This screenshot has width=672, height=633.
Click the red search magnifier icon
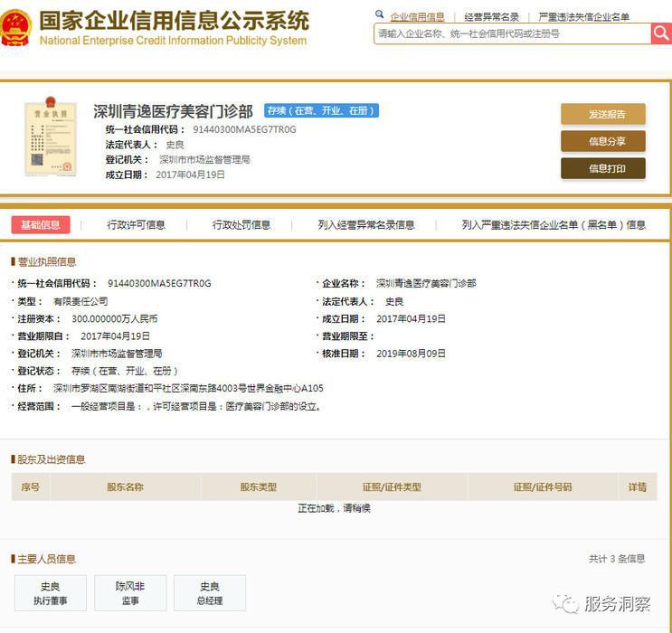click(660, 33)
